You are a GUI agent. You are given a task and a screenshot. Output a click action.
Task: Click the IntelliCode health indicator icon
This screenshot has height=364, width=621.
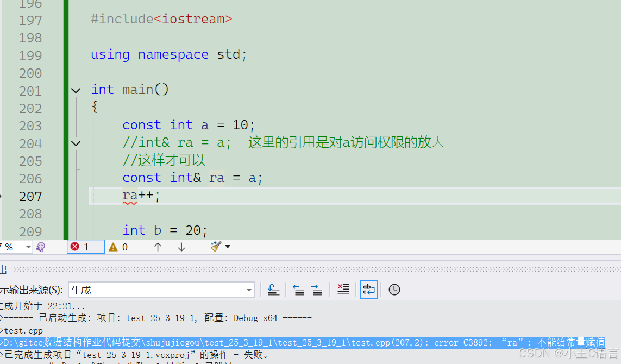pyautogui.click(x=40, y=247)
